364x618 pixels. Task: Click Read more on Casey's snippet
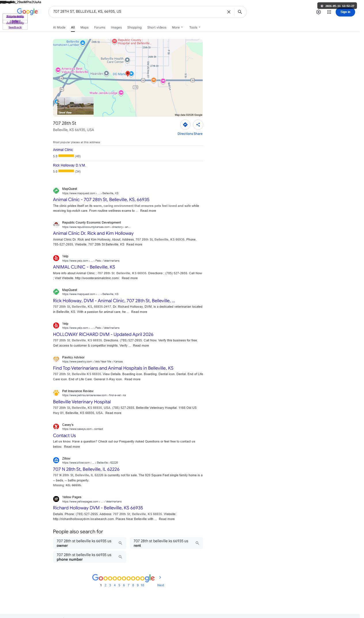point(72,447)
